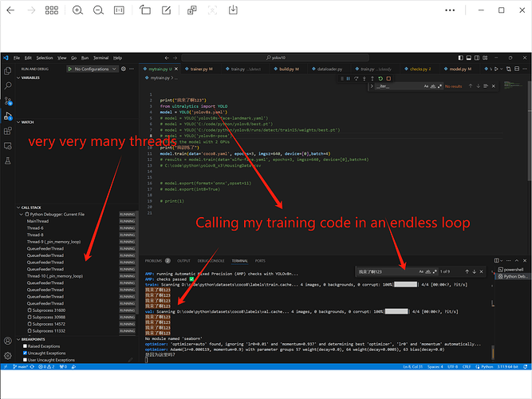Open the Selection menu in VS Code

(x=45, y=57)
